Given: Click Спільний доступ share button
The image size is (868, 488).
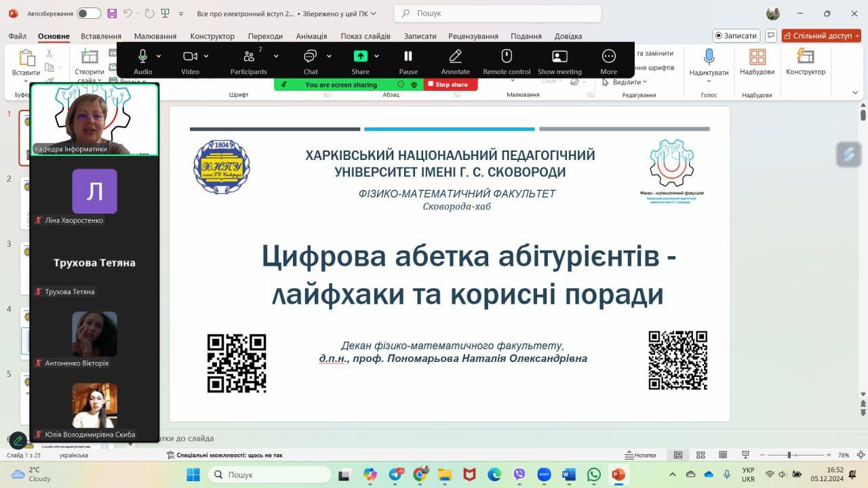Looking at the screenshot, I should coord(821,35).
